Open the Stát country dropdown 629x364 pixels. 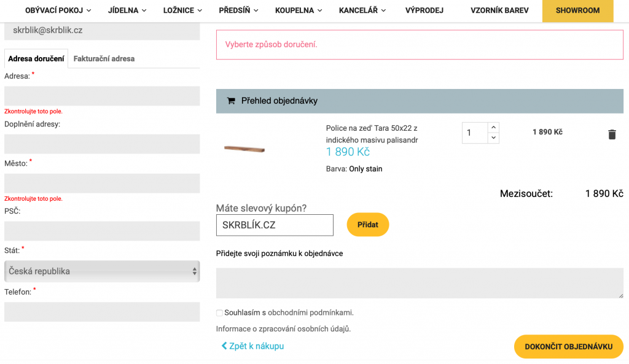click(102, 271)
